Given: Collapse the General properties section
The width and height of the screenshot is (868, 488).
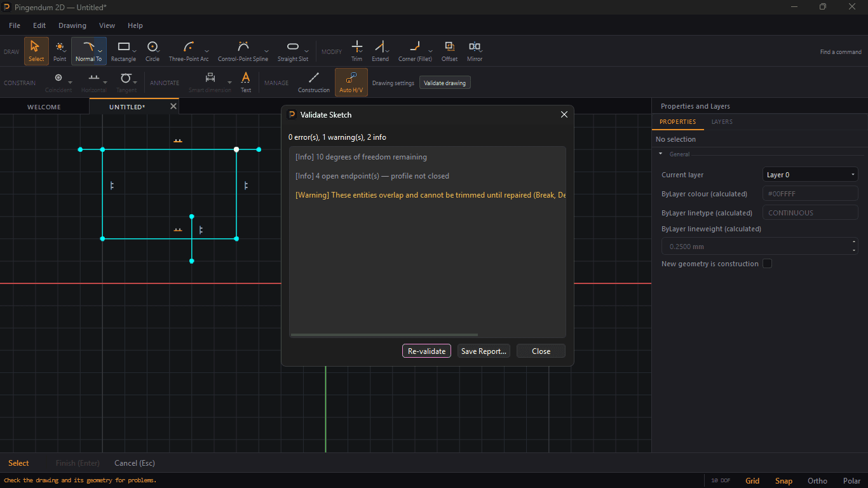Looking at the screenshot, I should pyautogui.click(x=660, y=154).
